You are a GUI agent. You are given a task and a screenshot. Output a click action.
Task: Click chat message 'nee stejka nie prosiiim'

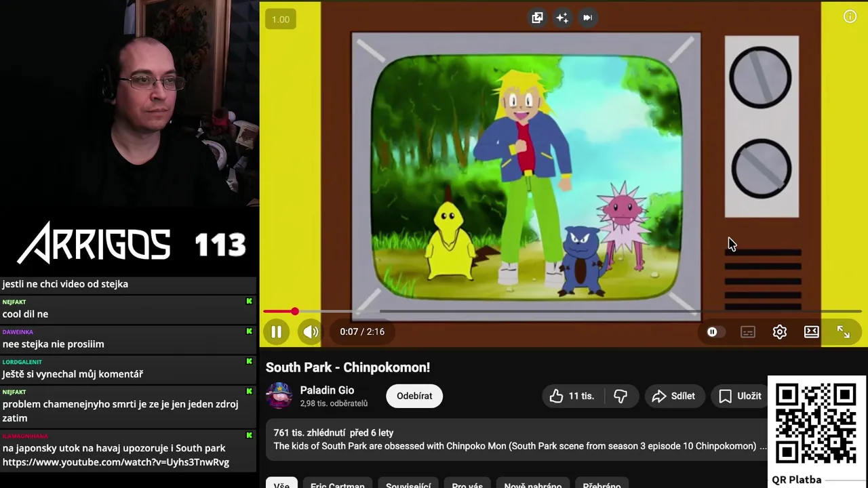pyautogui.click(x=53, y=344)
